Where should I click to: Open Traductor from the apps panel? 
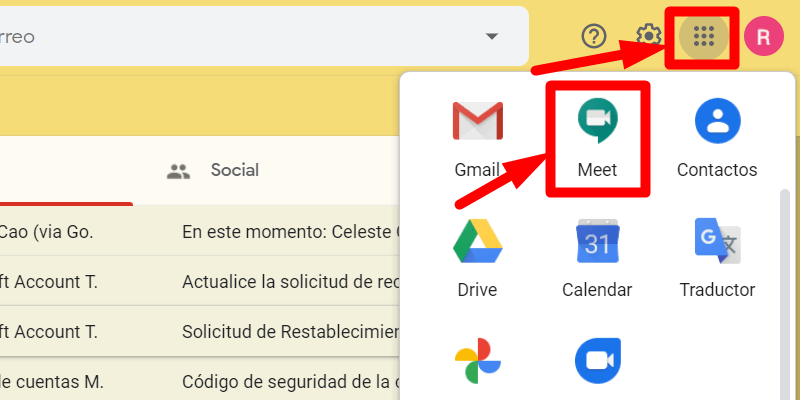coord(717,259)
